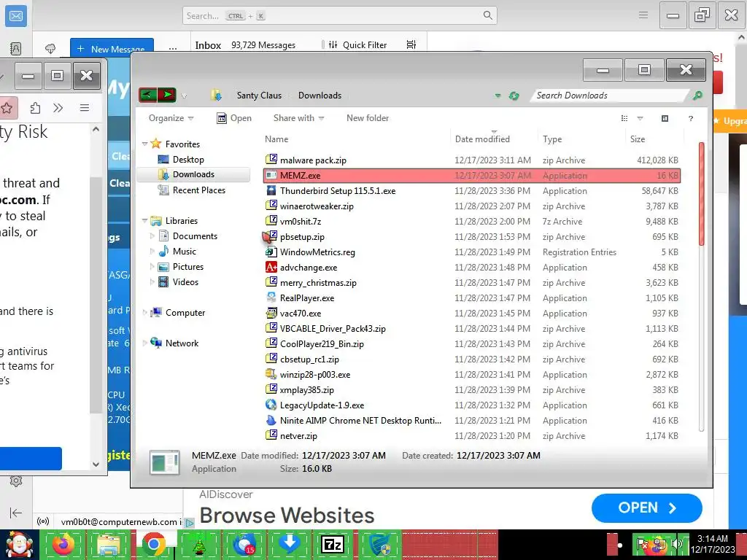Select winzip28-p003.exe icon
This screenshot has width=747, height=560.
tap(271, 374)
